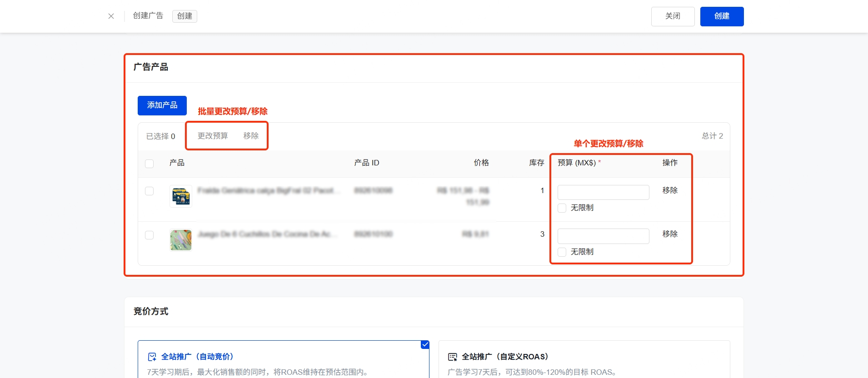Click bulk 移除 link next to 更改预算
This screenshot has height=378, width=868.
point(251,136)
